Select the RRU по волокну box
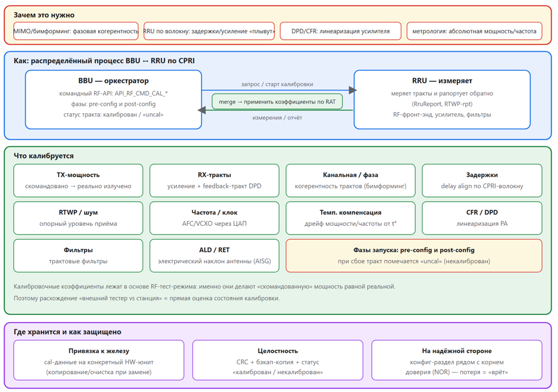This screenshot has width=558, height=392. (x=209, y=31)
